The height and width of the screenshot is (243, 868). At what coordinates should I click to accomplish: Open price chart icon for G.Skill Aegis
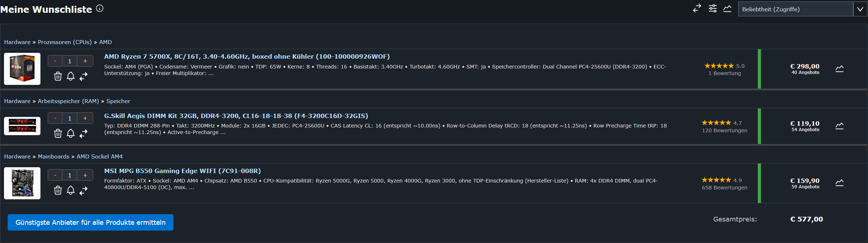(x=840, y=126)
